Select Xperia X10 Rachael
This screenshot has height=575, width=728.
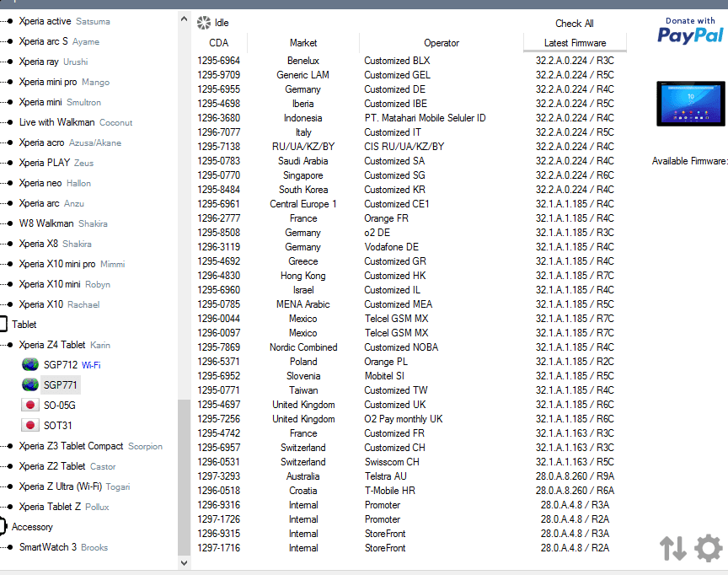(60, 304)
